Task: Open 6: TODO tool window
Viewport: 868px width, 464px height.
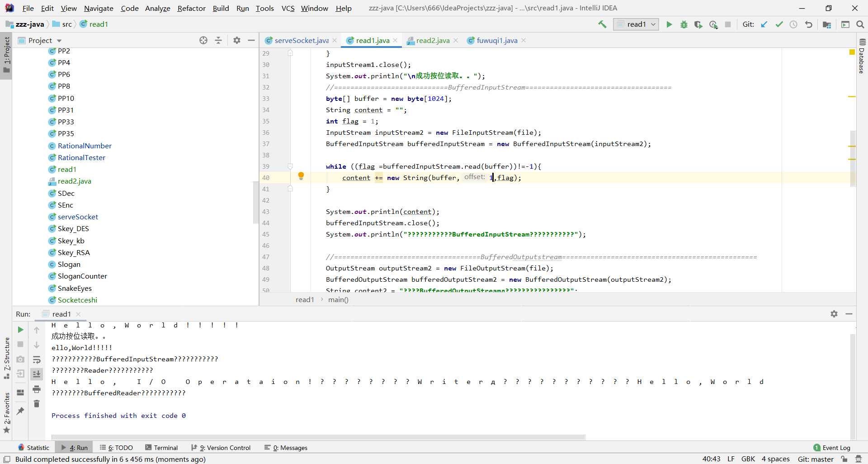Action: pyautogui.click(x=116, y=448)
